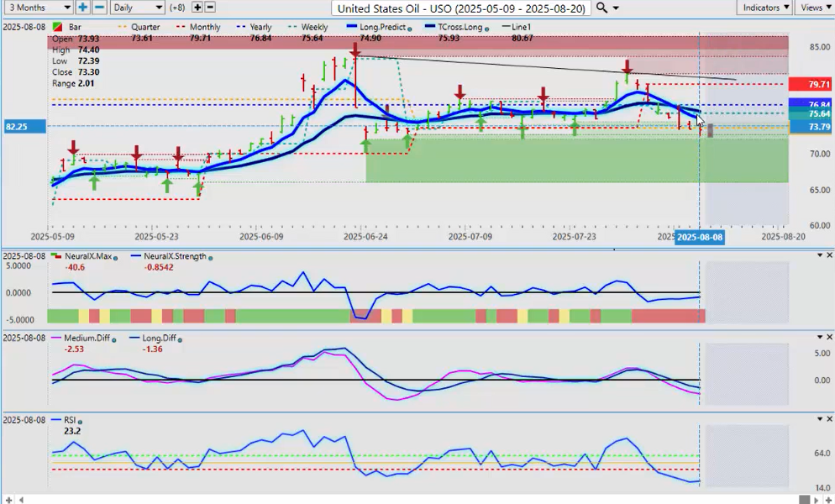Screen dimensions: 835x504
Task: Expand the Medium.Diff panel options arrow
Action: [819, 337]
